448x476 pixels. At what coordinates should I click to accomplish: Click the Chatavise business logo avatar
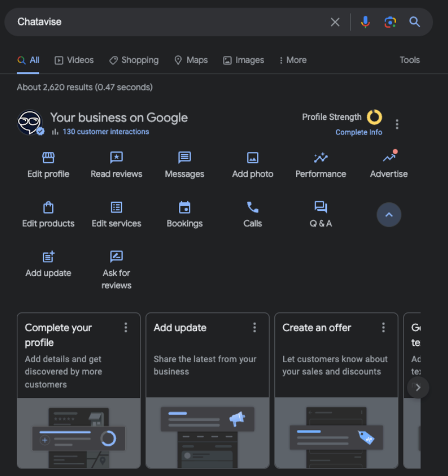click(x=30, y=123)
